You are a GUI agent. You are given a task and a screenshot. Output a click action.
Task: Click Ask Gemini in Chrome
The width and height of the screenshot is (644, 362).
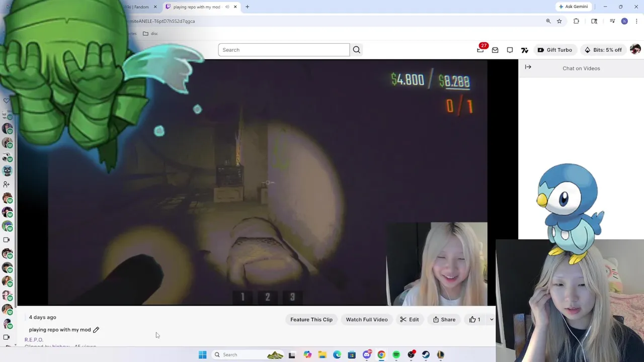(573, 7)
